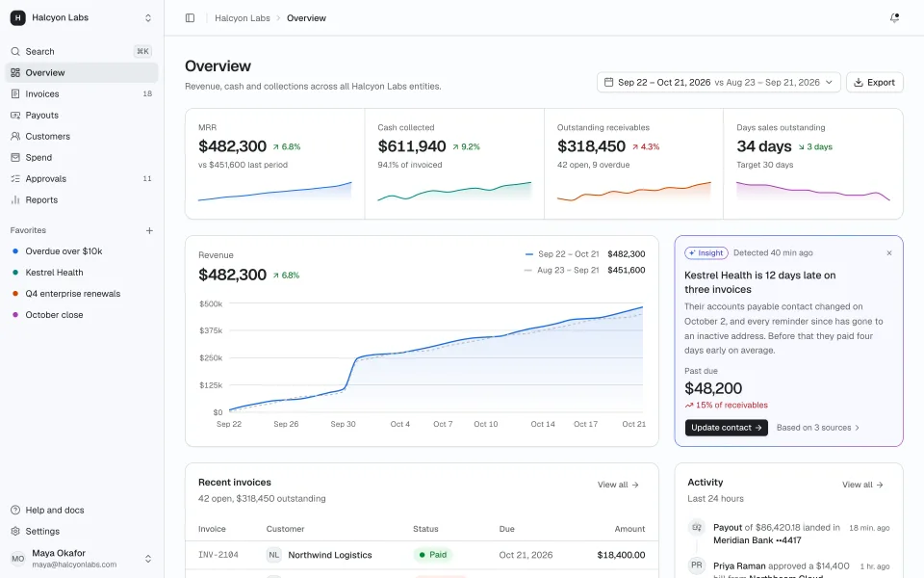Click the Payouts icon in sidebar
This screenshot has width=924, height=578.
(x=15, y=115)
